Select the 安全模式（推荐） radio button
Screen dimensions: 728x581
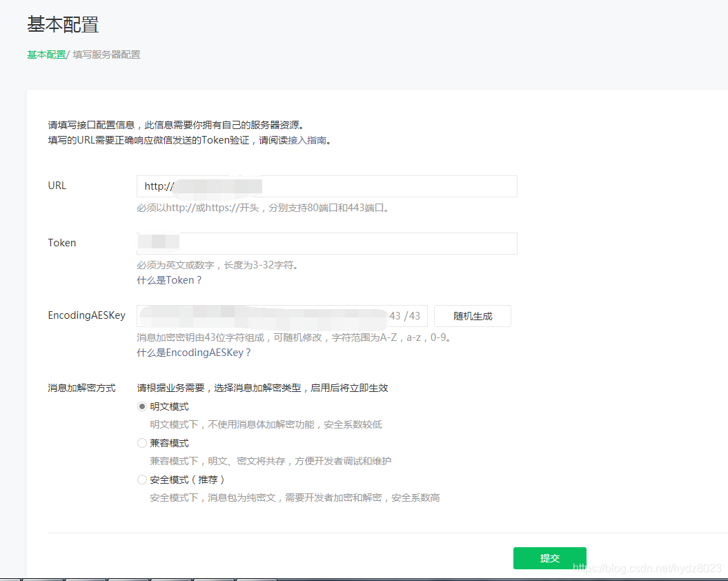[142, 480]
